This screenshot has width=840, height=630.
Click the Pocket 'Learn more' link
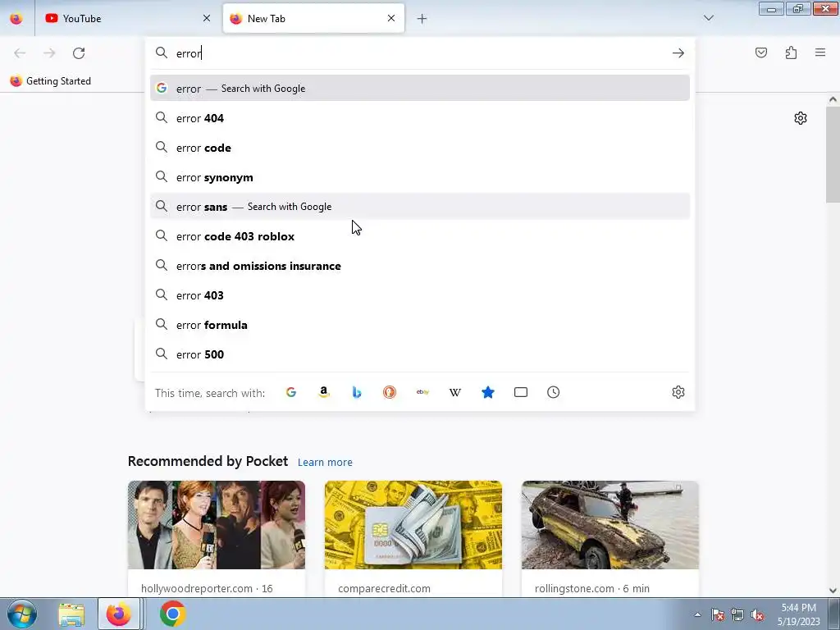(325, 462)
